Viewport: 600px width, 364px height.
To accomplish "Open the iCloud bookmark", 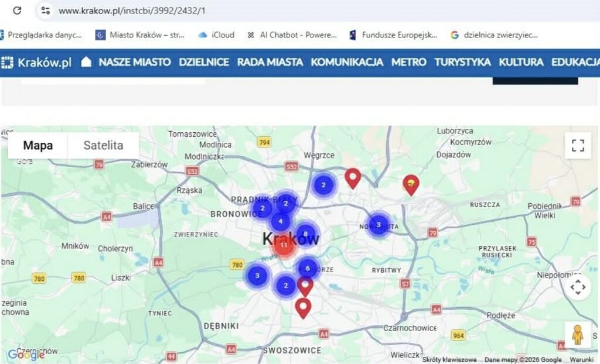I will [217, 35].
